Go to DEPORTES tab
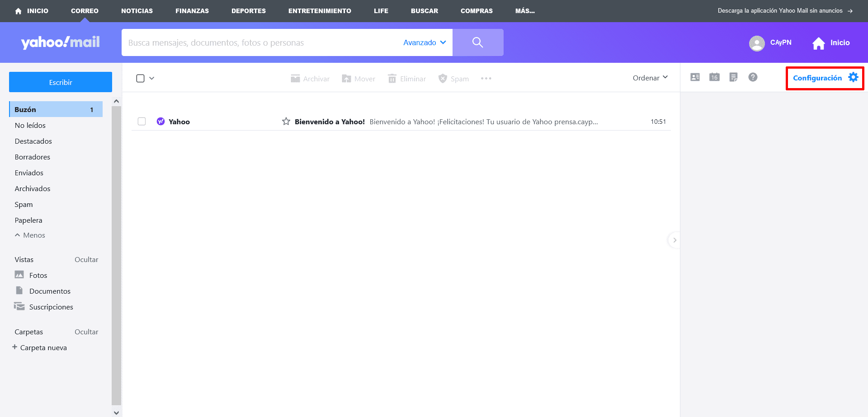The height and width of the screenshot is (417, 868). point(249,11)
